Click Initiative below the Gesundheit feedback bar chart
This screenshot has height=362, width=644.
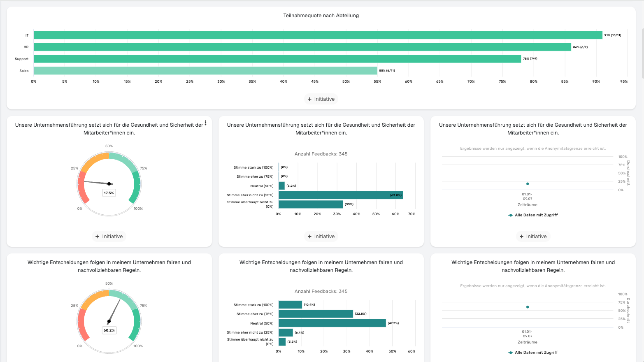321,237
